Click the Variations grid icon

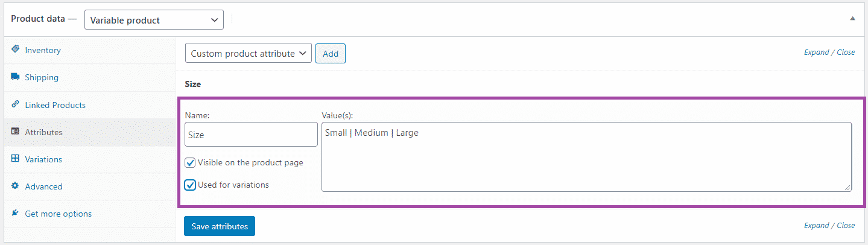tap(15, 159)
